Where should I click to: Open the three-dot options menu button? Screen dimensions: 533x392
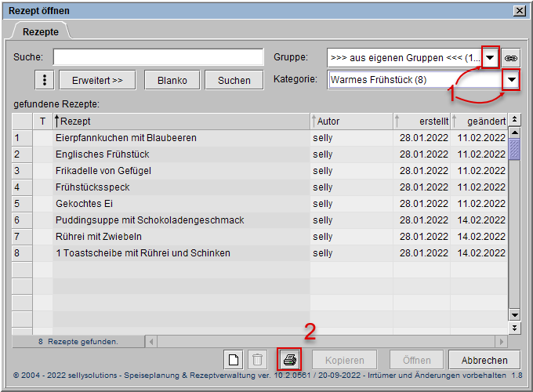coord(45,80)
